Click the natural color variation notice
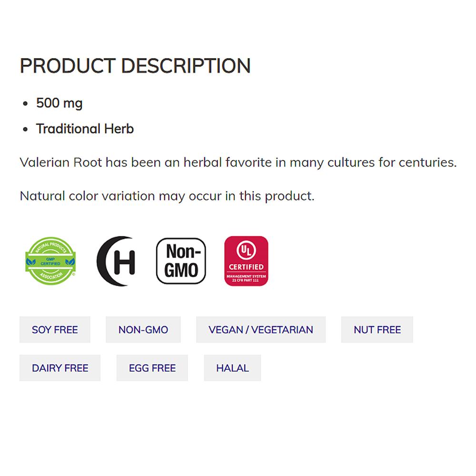Viewport: 476px width, 476px height. 167,196
